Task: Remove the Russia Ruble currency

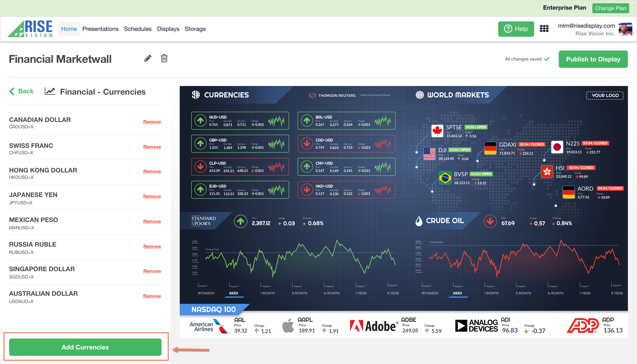Action: [152, 246]
